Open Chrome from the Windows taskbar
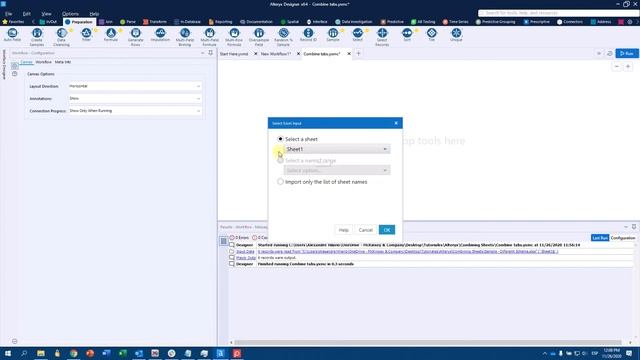640x360 pixels. (x=73, y=353)
